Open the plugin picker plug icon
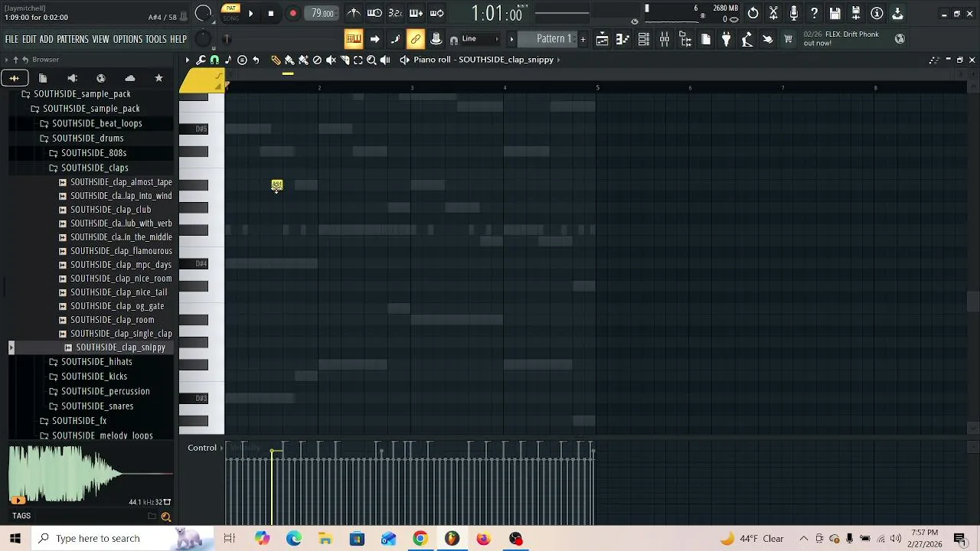 coord(727,39)
